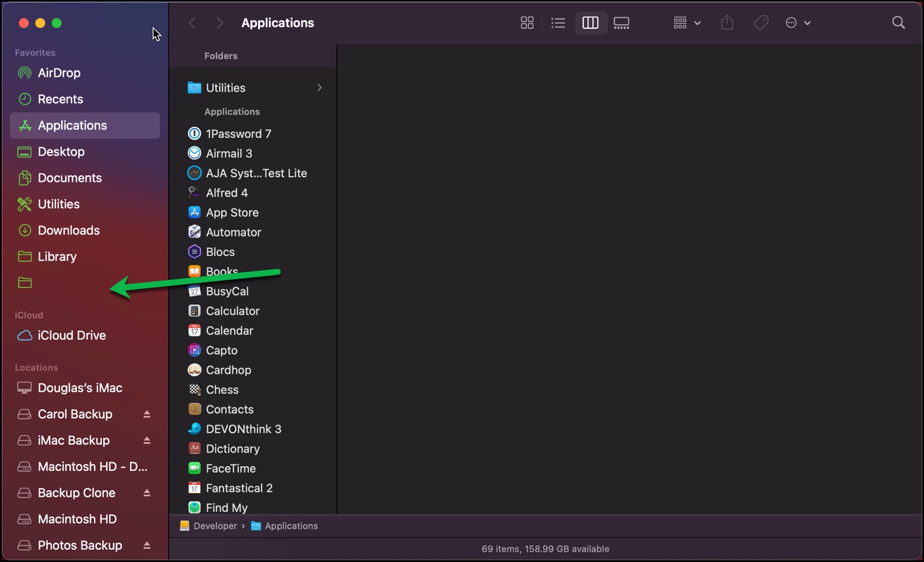Click the iCloud section header
924x562 pixels.
(x=29, y=315)
